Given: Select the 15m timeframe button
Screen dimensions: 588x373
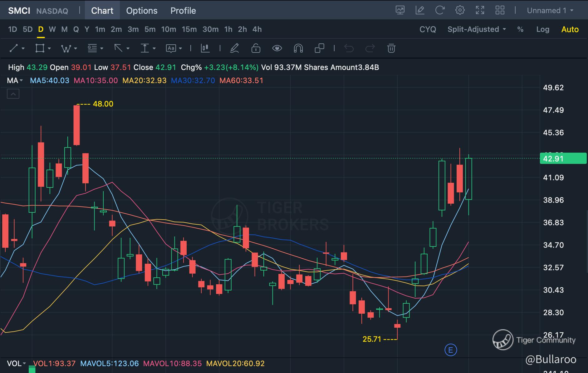Looking at the screenshot, I should click(x=189, y=29).
